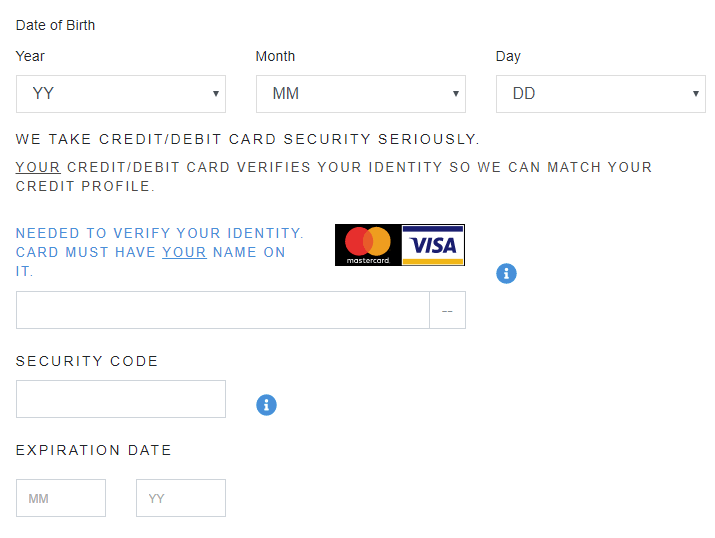715x538 pixels.
Task: Click the EXPIRATION DATE label
Action: click(x=94, y=450)
